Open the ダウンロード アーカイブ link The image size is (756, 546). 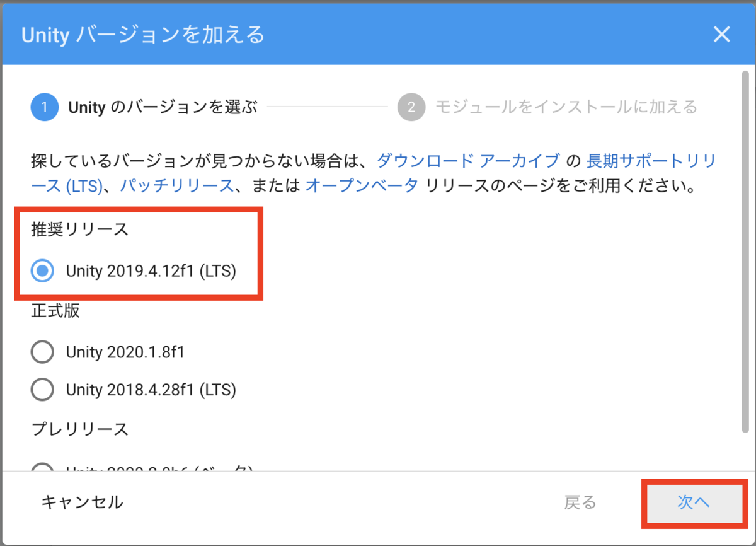pos(468,161)
